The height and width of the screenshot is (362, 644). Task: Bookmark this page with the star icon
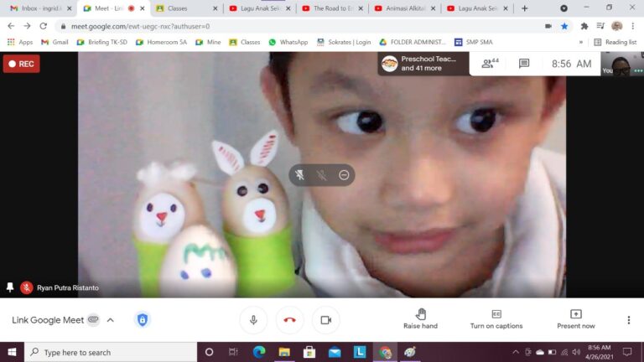(x=564, y=26)
